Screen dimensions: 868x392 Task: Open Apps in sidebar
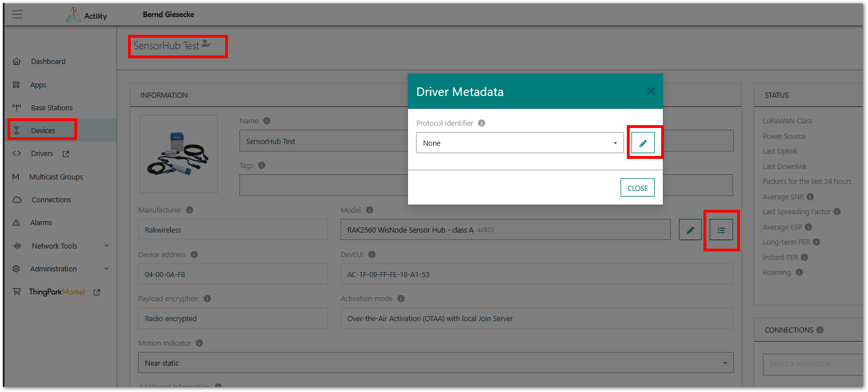pyautogui.click(x=38, y=85)
